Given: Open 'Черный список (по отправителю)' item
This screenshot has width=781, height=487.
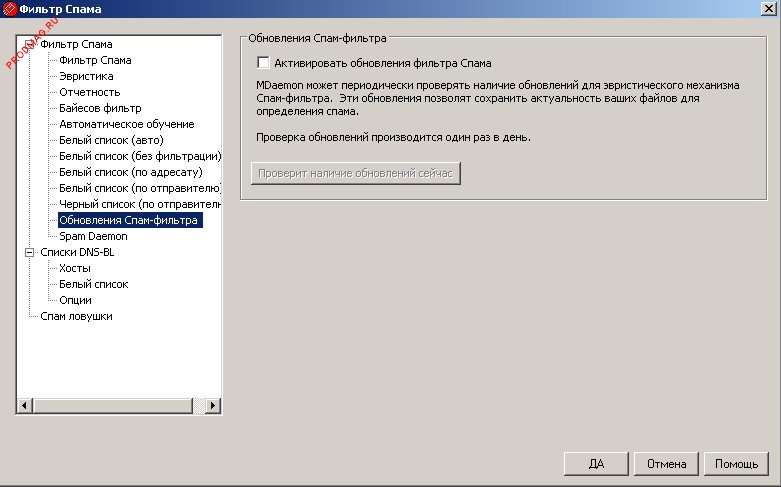Looking at the screenshot, I should click(x=139, y=204).
